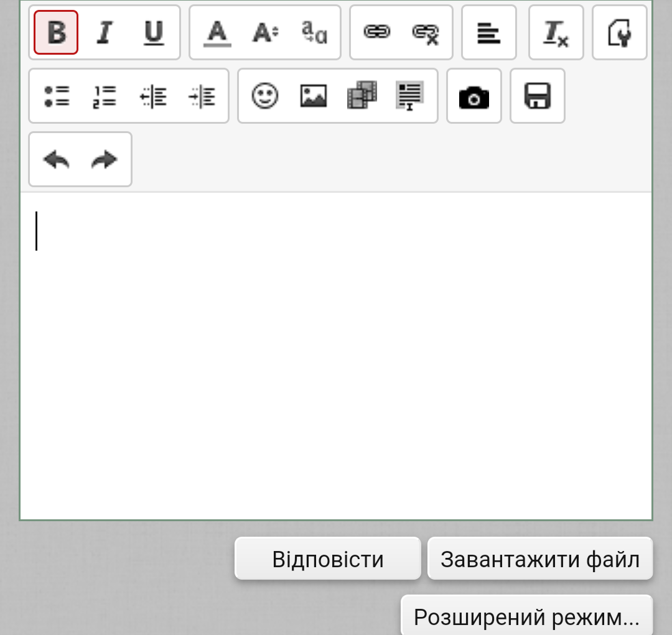Viewport: 672px width, 635px height.
Task: Open the text alignment dropdown
Action: [x=489, y=32]
